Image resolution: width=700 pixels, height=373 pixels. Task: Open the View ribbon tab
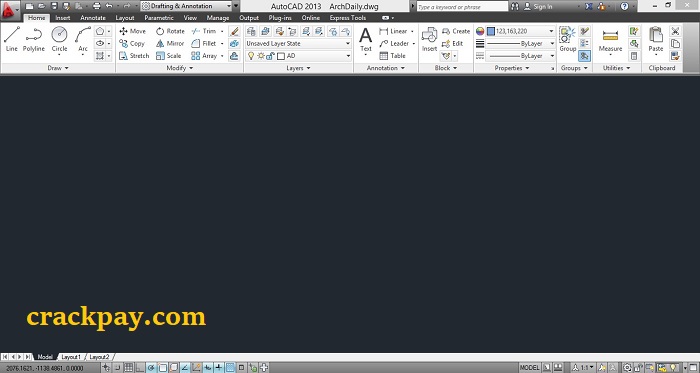pyautogui.click(x=190, y=18)
